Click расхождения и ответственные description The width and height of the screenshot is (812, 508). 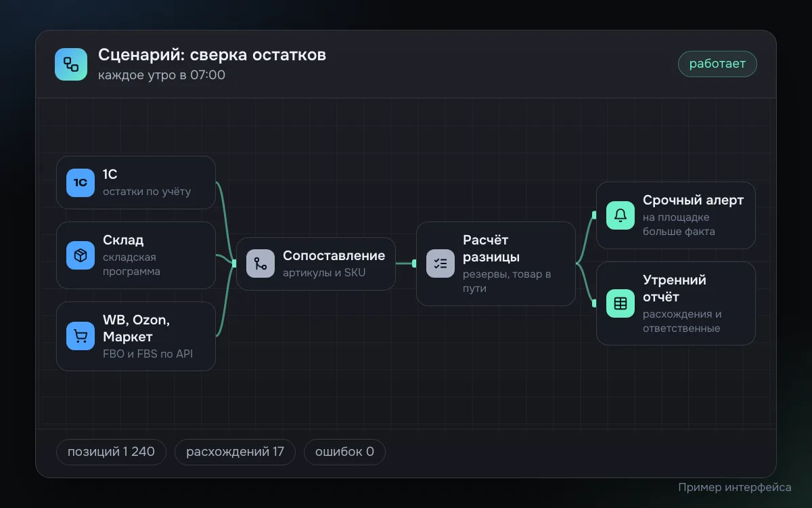682,321
